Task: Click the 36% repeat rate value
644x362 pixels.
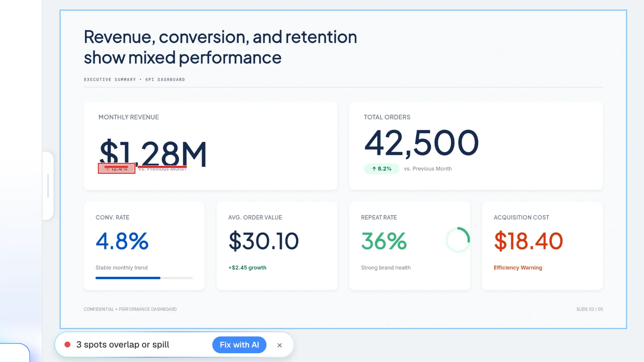Action: click(384, 241)
